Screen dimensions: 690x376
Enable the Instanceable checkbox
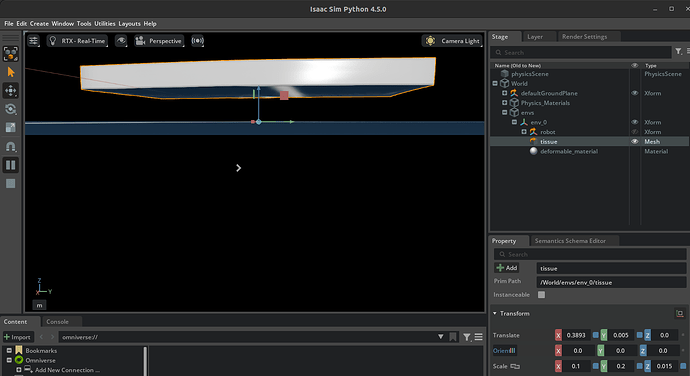pos(541,295)
